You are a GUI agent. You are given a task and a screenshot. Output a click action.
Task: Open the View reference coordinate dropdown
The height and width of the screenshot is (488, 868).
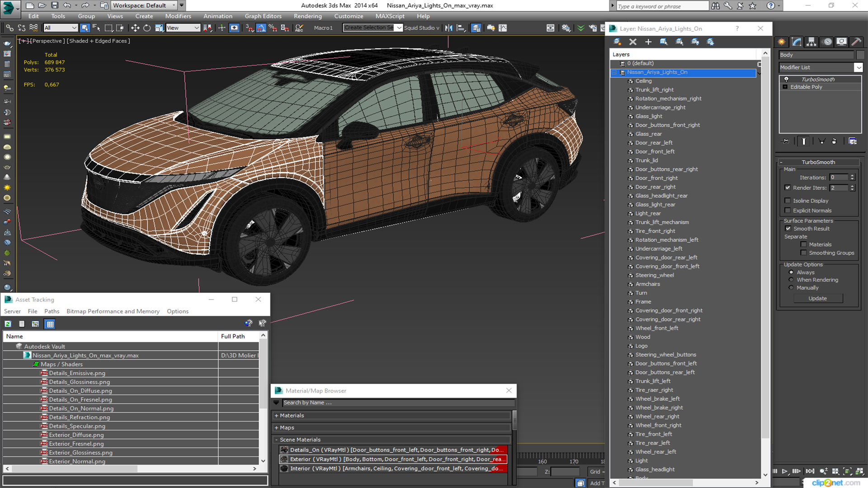[x=183, y=28]
